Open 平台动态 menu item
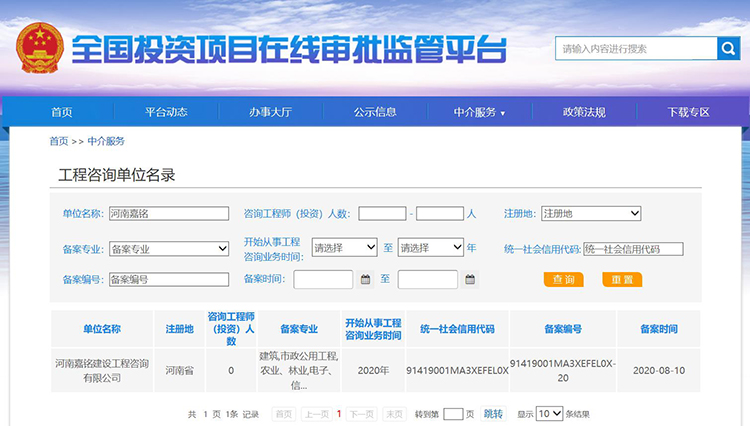The image size is (750, 426). (x=166, y=112)
